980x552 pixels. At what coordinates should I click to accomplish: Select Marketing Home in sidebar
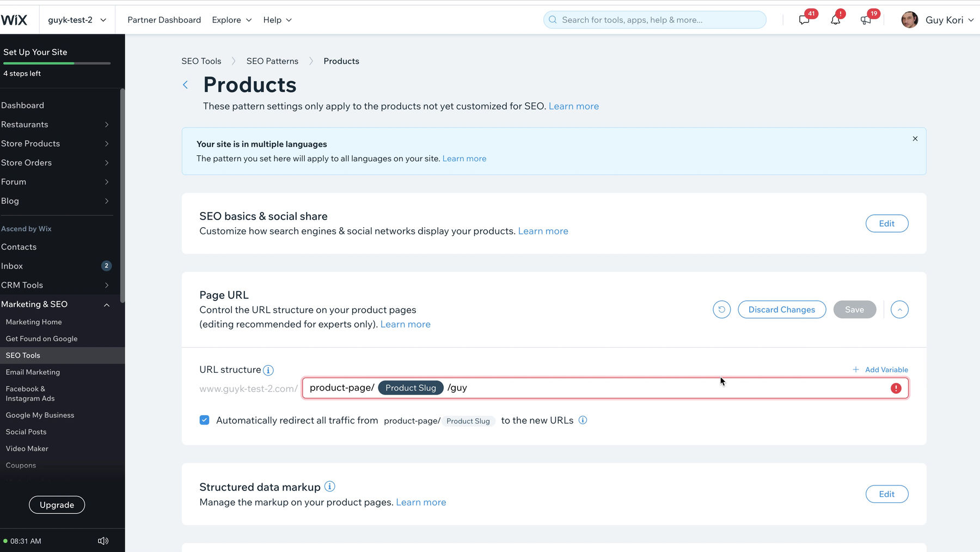point(34,322)
